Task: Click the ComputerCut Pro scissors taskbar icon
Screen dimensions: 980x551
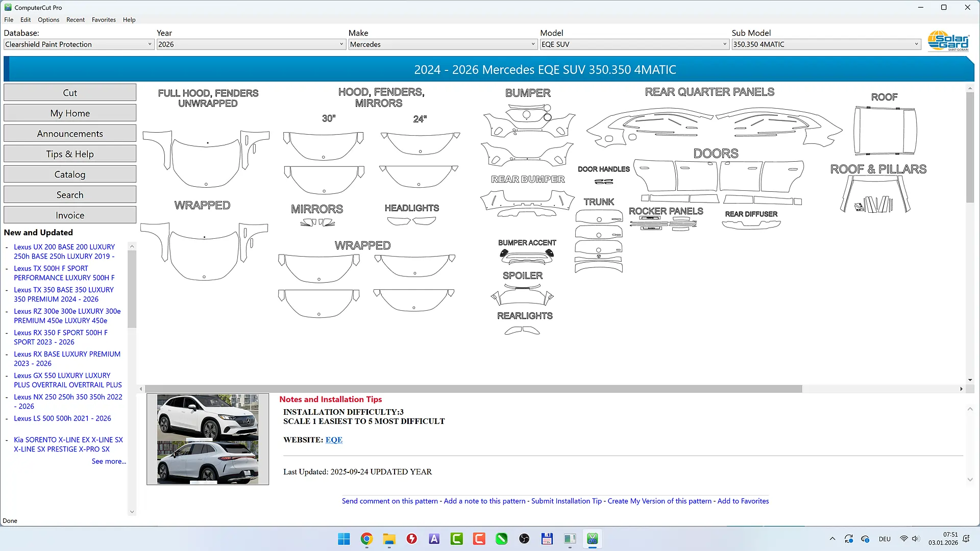Action: tap(592, 539)
